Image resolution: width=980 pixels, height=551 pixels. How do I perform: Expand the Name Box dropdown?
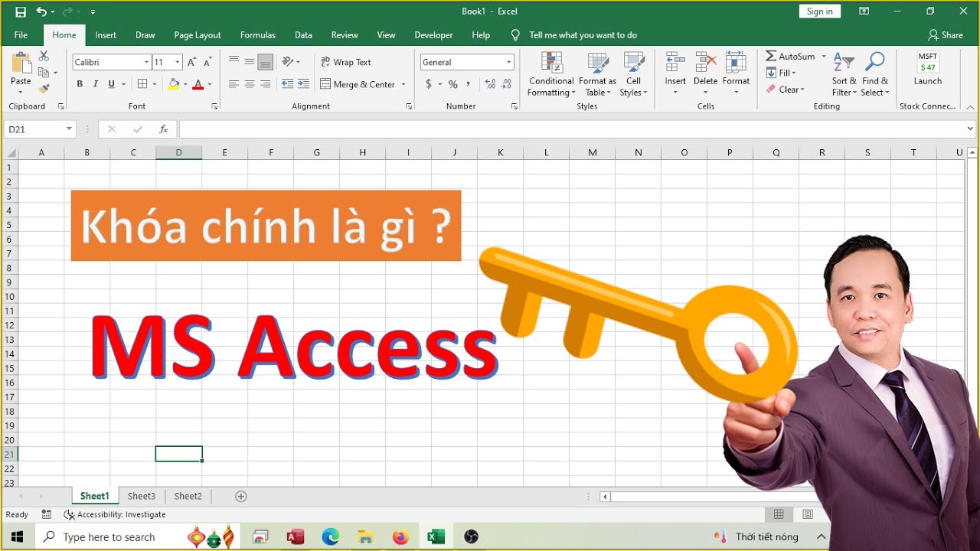pyautogui.click(x=69, y=129)
